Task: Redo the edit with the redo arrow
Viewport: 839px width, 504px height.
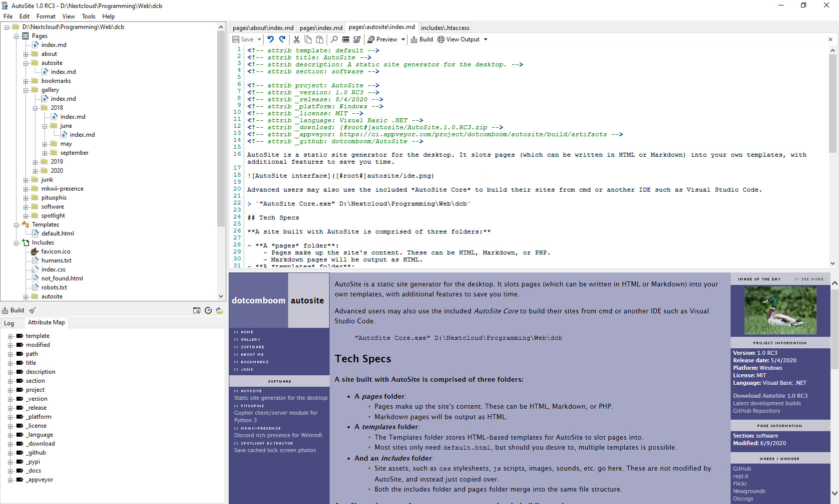Action: coord(282,39)
